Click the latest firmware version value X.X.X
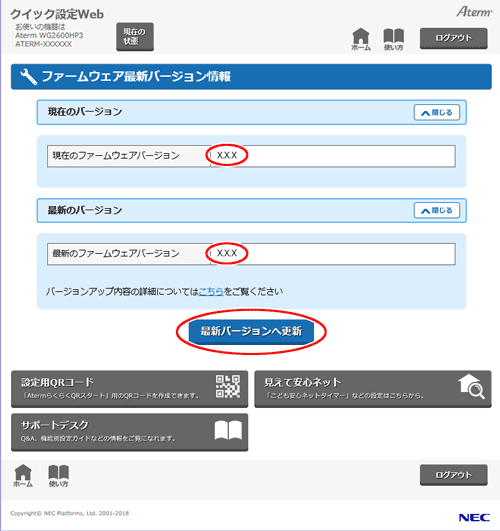 [x=227, y=253]
